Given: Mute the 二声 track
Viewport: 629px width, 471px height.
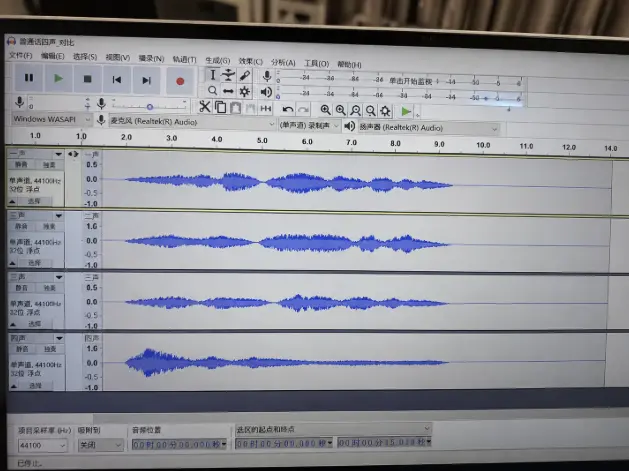Looking at the screenshot, I should pos(21,226).
